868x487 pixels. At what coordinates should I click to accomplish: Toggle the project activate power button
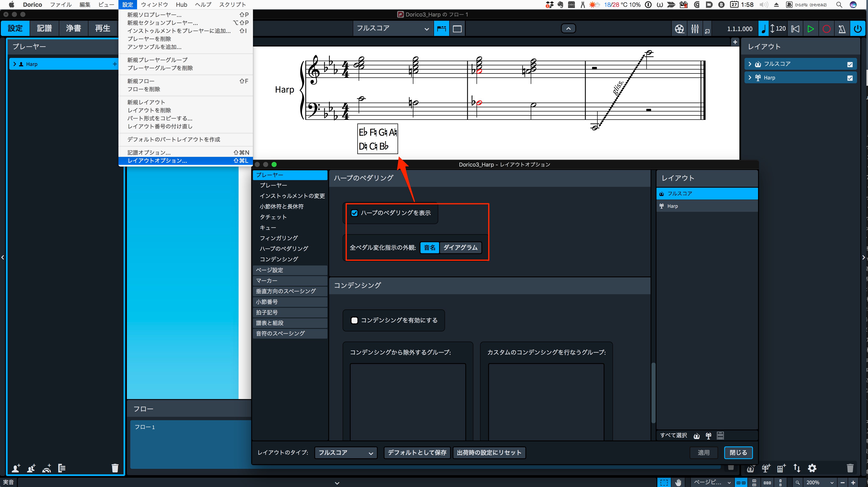[x=858, y=29]
